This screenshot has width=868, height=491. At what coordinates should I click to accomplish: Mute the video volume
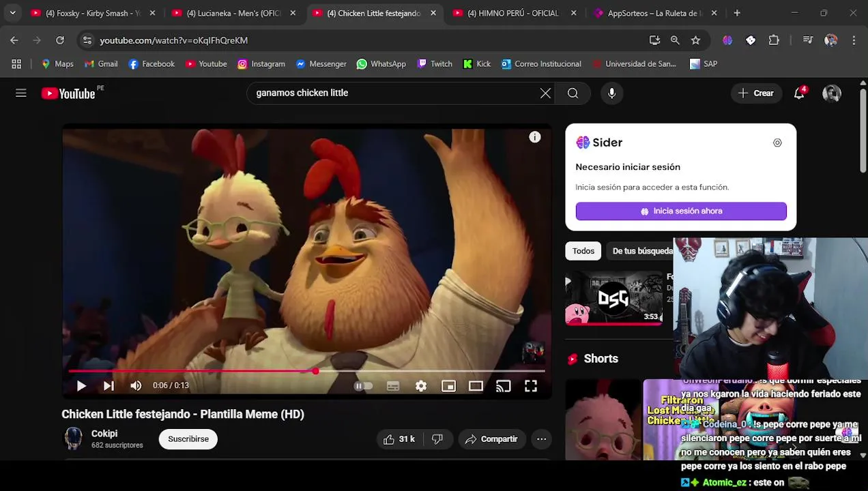pyautogui.click(x=136, y=386)
